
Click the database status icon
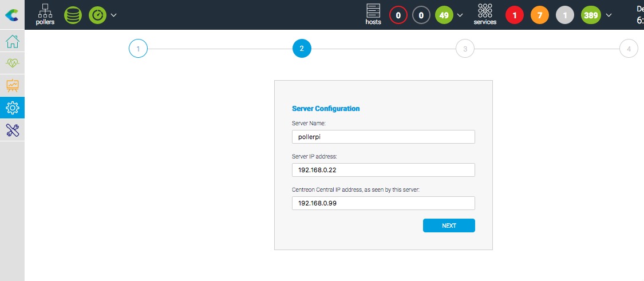pos(73,15)
